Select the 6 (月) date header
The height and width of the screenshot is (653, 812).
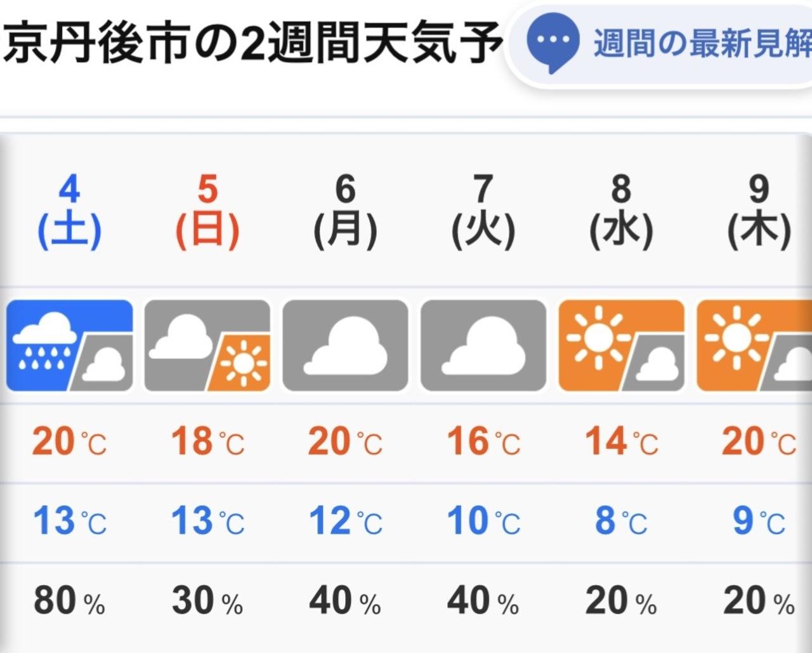tap(345, 212)
